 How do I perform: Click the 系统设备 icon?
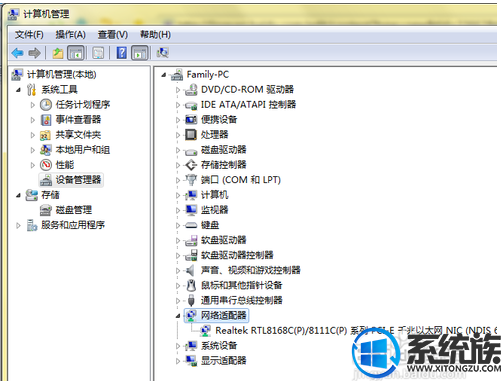point(191,346)
